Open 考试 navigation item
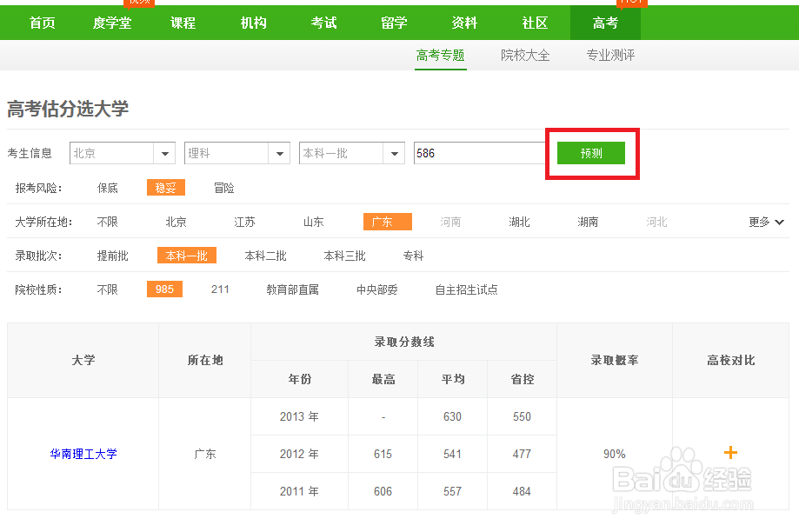The height and width of the screenshot is (532, 799). coord(323,23)
